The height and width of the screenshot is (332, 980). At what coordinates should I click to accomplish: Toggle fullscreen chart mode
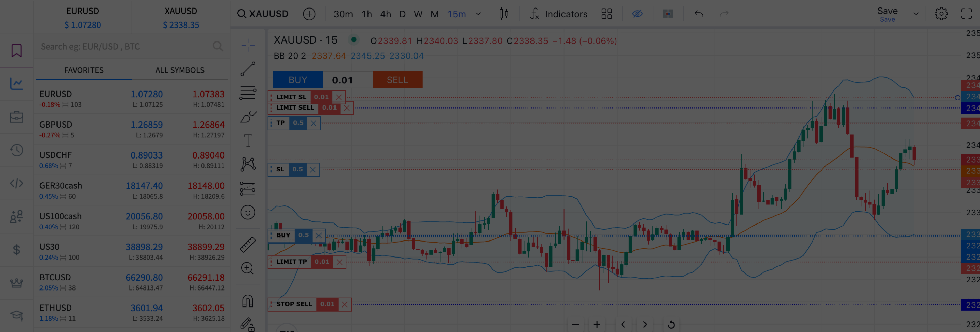[x=966, y=14]
